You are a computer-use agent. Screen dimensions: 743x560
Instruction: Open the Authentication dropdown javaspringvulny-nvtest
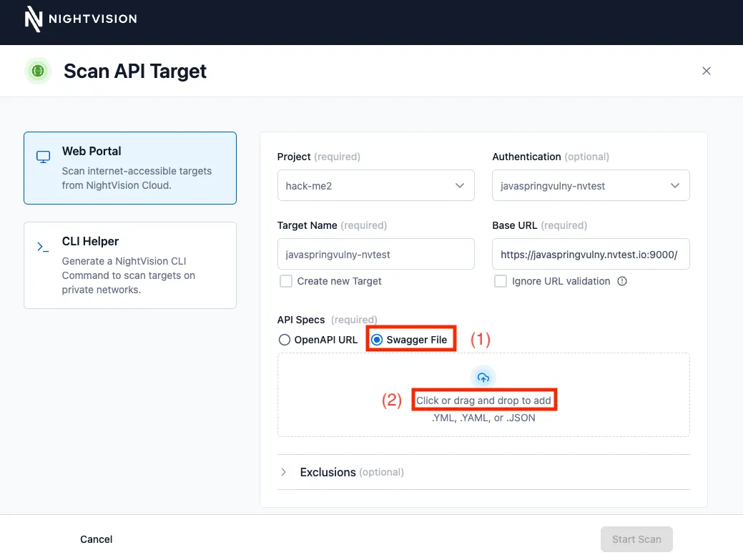(591, 185)
